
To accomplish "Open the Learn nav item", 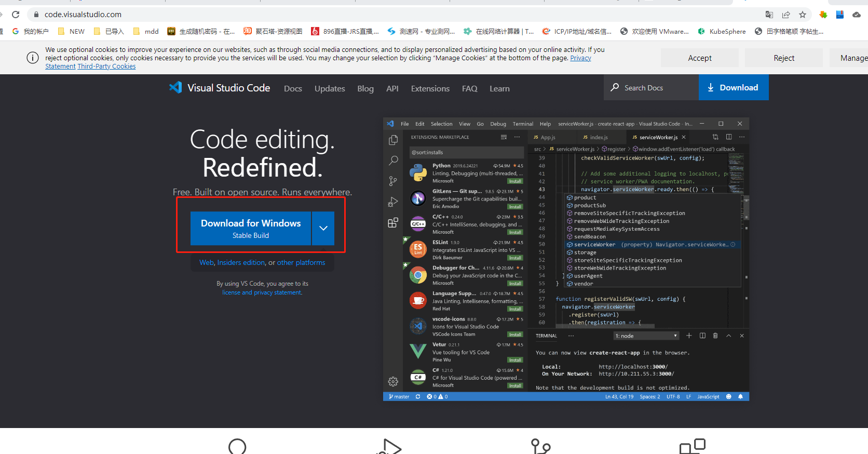I will (499, 88).
